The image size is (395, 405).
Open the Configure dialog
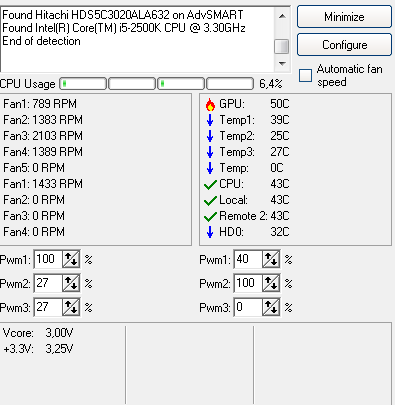[344, 45]
